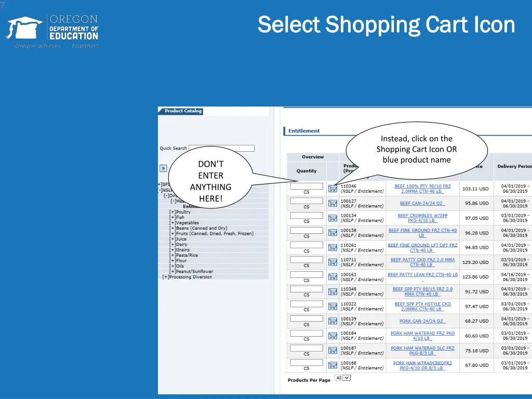
Task: Click cart icon for product 100184
Action: 333,336
